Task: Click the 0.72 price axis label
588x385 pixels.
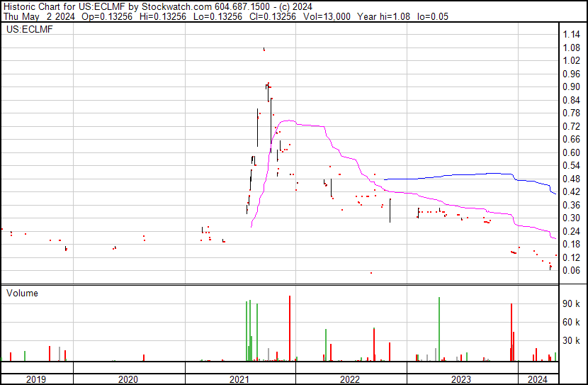Action: point(572,126)
